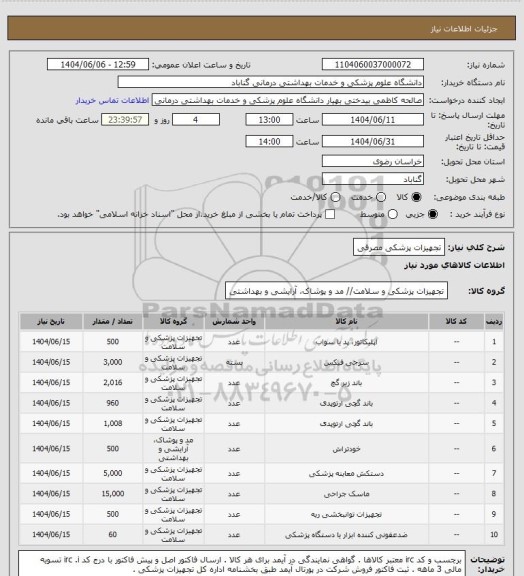Click the response deadline date 1404/06/11

click(373, 120)
